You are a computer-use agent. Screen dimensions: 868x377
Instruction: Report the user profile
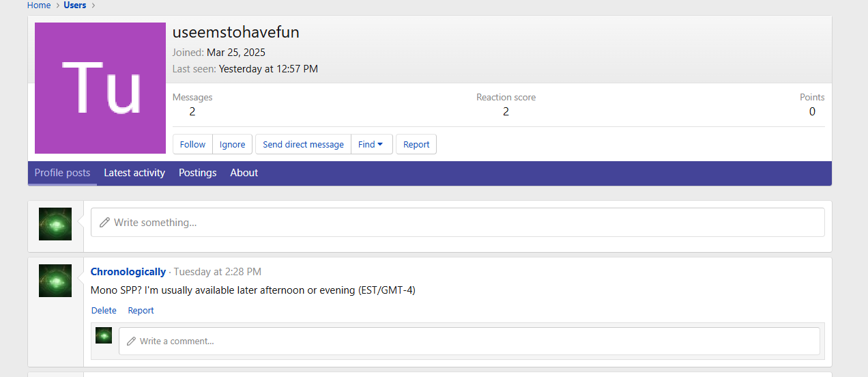coord(416,144)
